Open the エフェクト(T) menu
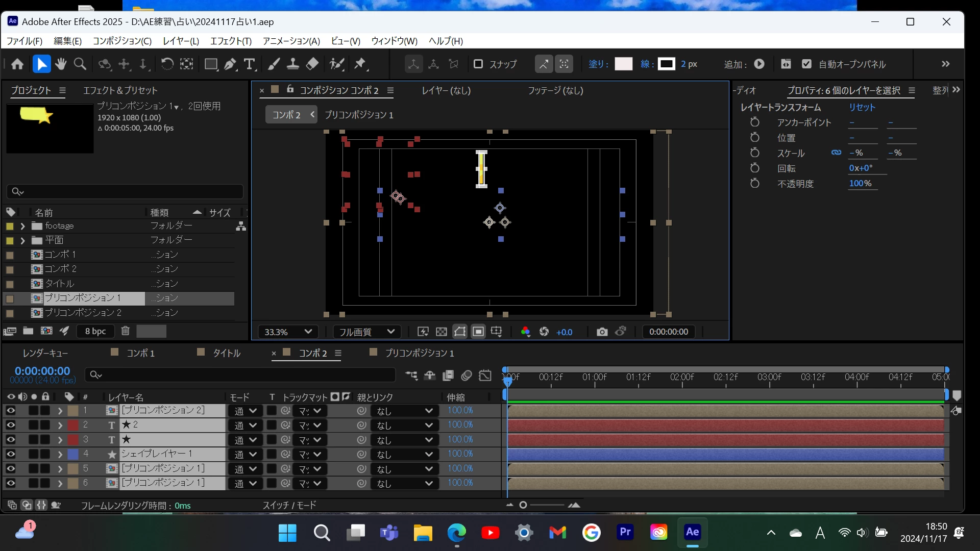Viewport: 980px width, 551px height. coord(231,41)
